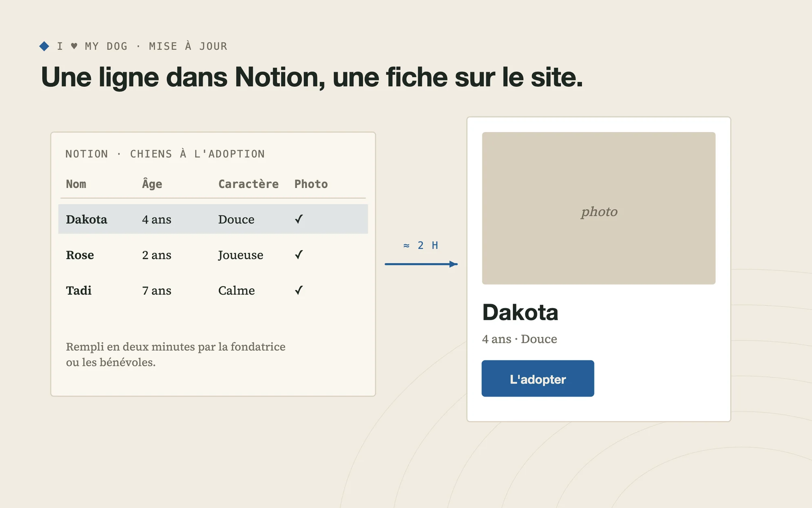812x508 pixels.
Task: Click the 'Calme' cell
Action: point(237,291)
